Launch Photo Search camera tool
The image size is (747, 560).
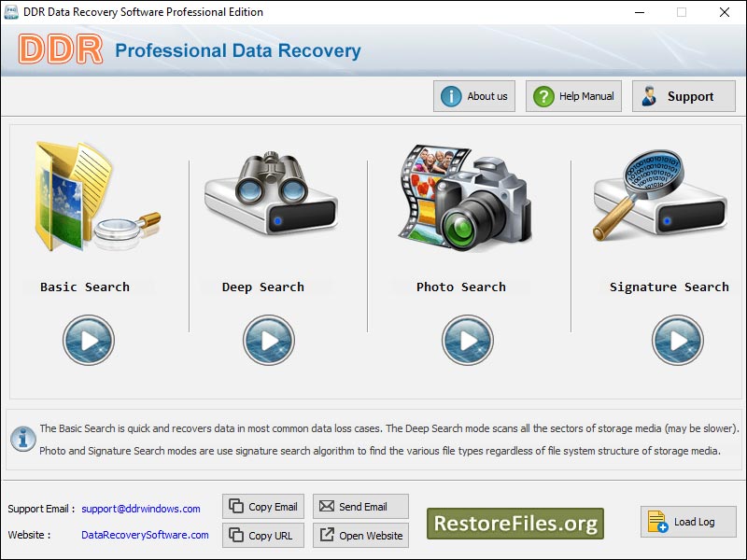point(463,199)
